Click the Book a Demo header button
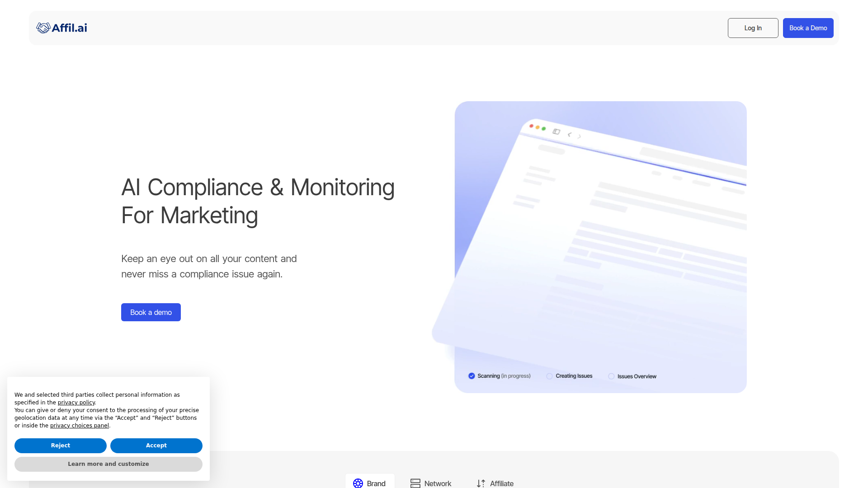The image size is (868, 488). click(x=808, y=28)
